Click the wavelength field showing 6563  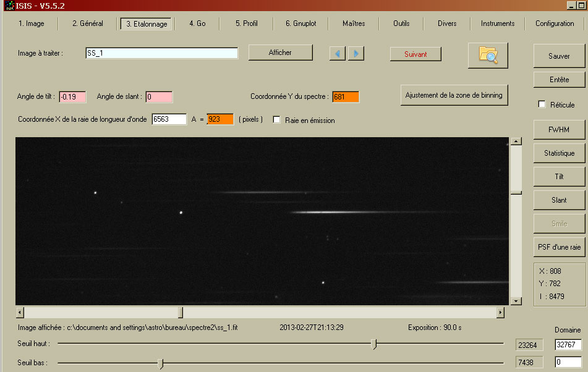pyautogui.click(x=169, y=119)
